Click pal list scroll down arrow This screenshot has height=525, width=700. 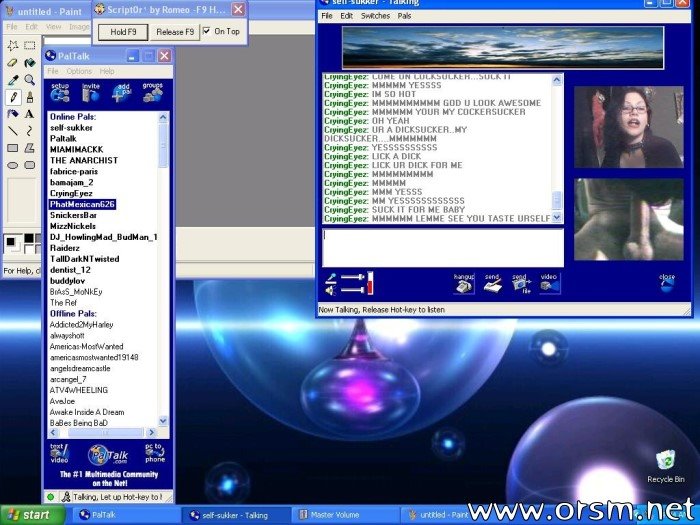pos(163,421)
